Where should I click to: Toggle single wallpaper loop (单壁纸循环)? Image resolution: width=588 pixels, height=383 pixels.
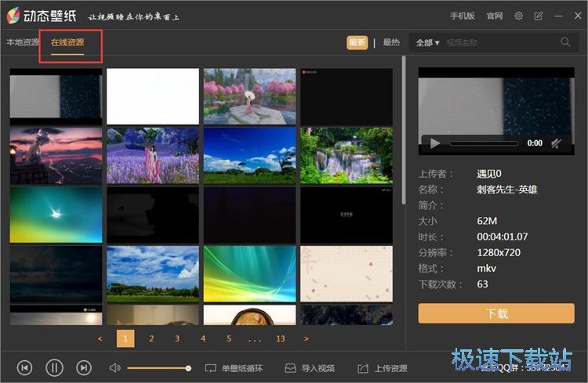234,368
